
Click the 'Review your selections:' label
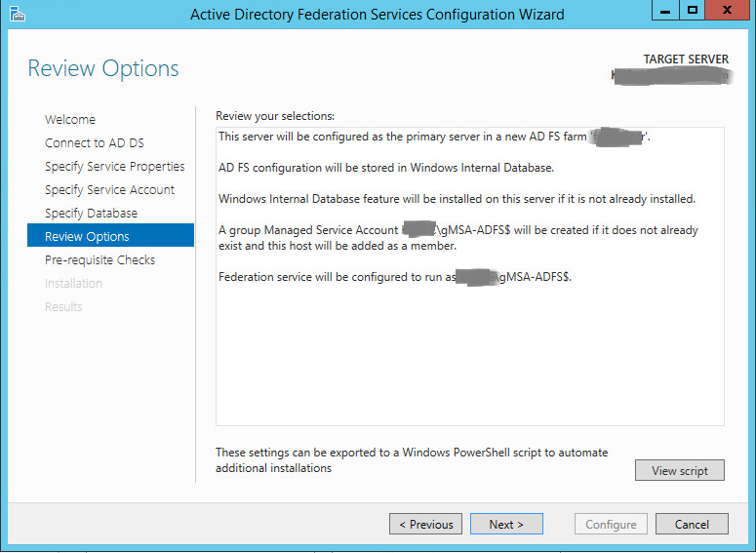pos(275,116)
